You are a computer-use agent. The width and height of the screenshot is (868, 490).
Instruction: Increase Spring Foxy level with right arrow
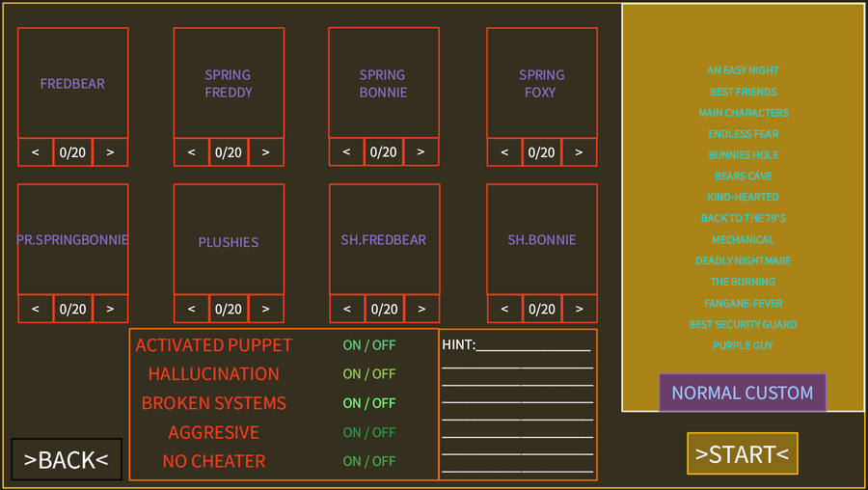pos(579,152)
